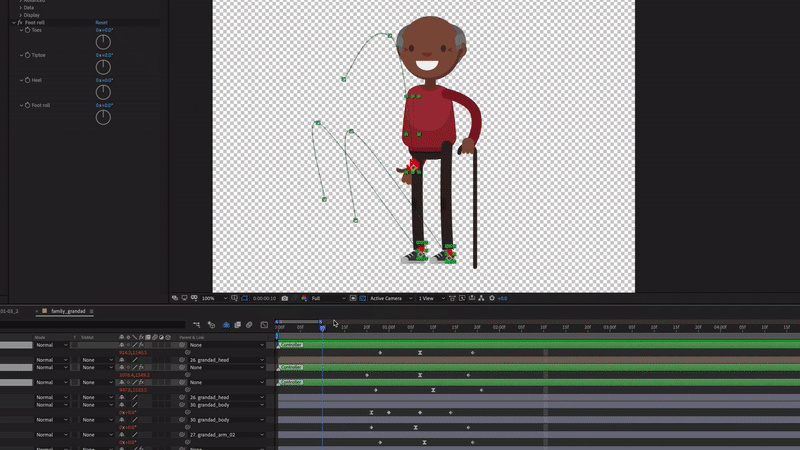Viewport: 800px width, 450px height.
Task: Toggle the fx switch of Foot roll effect
Action: 20,22
